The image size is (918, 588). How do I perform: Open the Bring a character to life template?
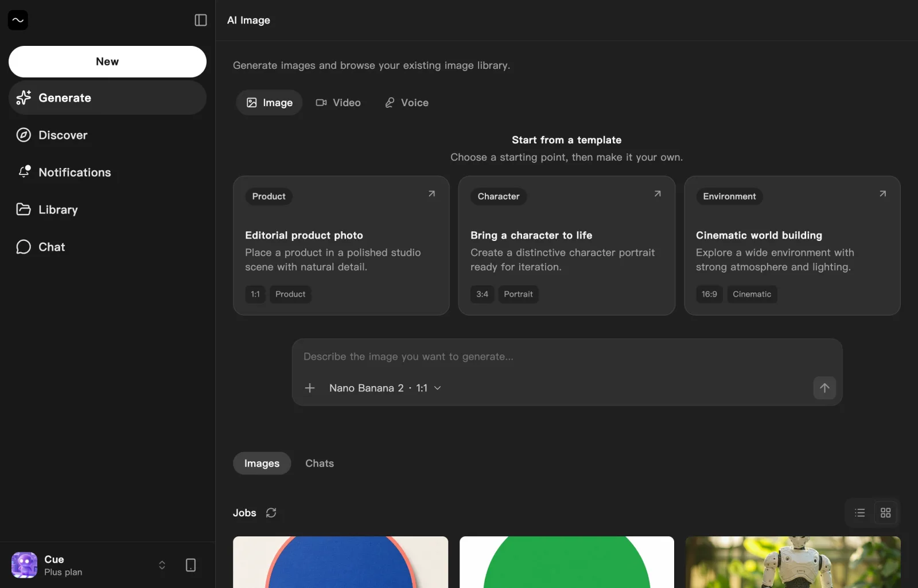pyautogui.click(x=567, y=246)
